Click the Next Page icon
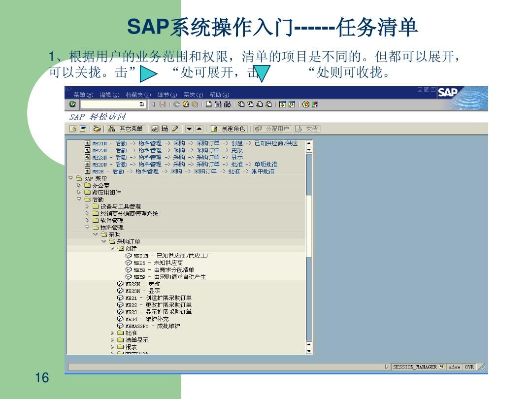The width and height of the screenshot is (532, 399). pos(259,104)
